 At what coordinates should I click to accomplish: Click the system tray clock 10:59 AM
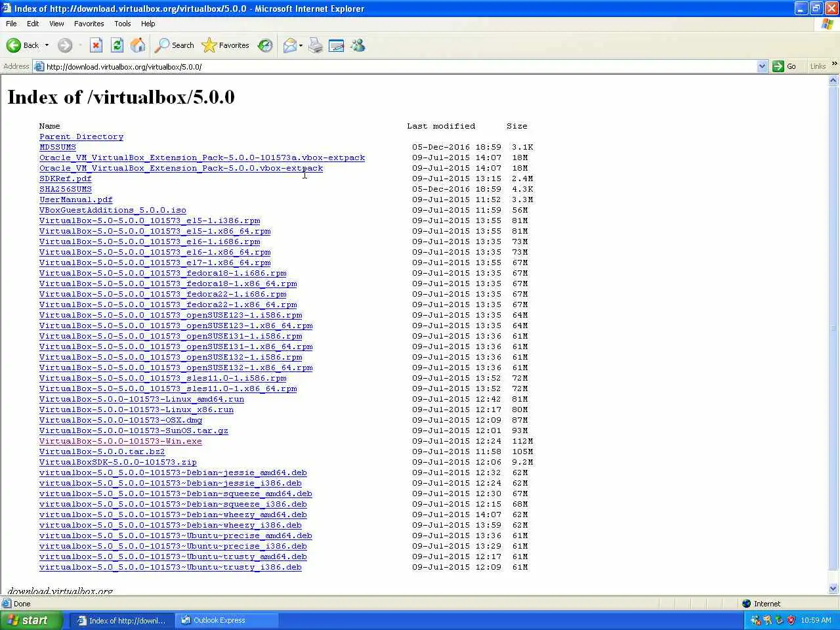(x=816, y=620)
